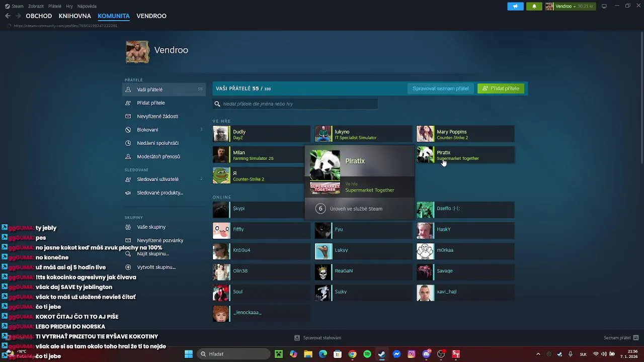644x362 pixels.
Task: Open the green notifications bell
Action: [x=534, y=6]
